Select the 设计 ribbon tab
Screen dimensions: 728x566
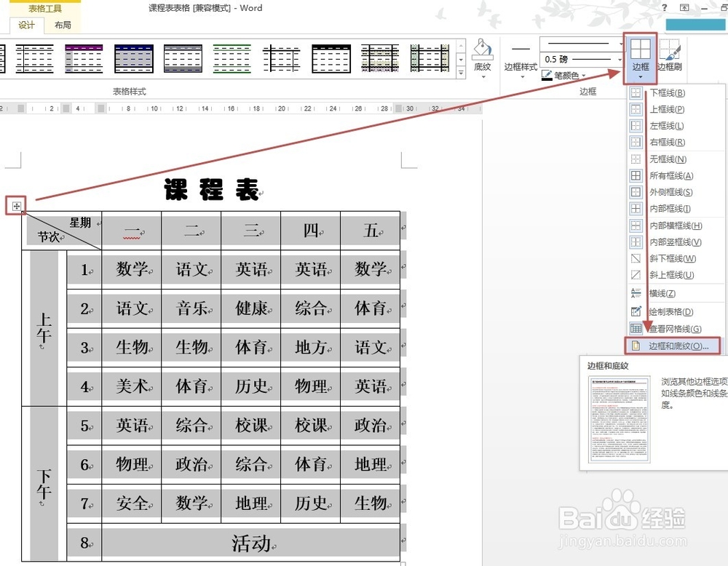[26, 24]
